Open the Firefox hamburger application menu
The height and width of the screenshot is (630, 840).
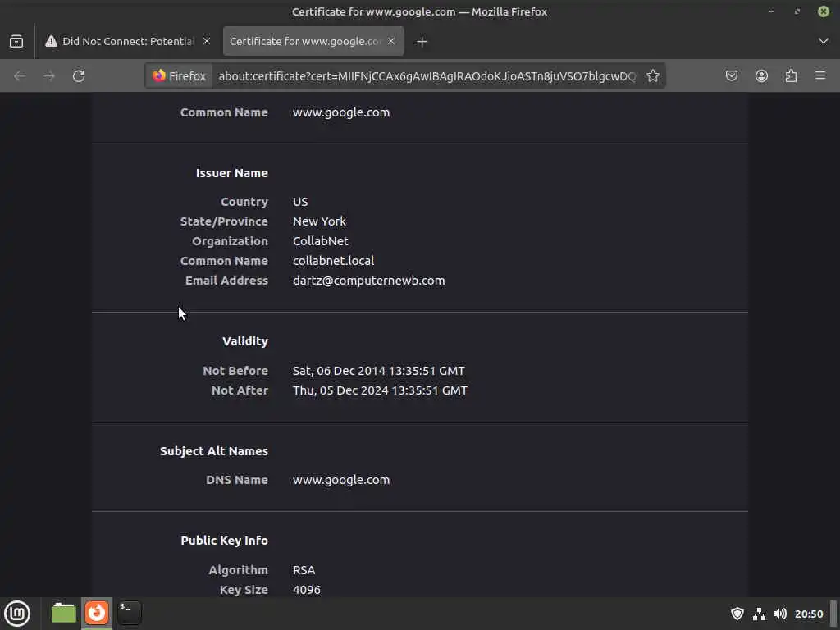[x=820, y=76]
